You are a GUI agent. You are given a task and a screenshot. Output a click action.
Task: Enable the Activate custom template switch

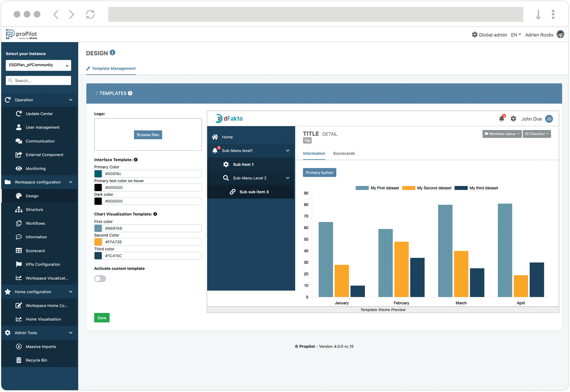click(100, 279)
